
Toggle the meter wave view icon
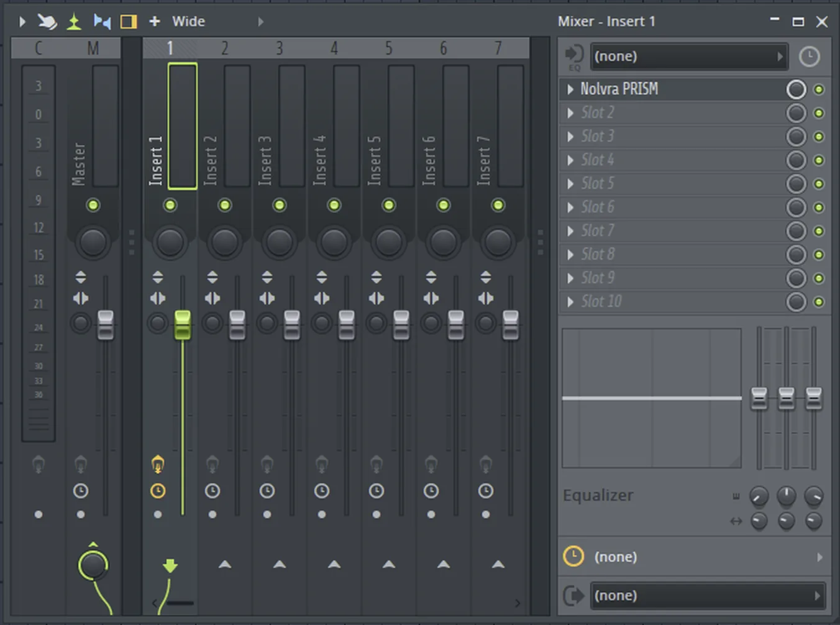coord(102,22)
